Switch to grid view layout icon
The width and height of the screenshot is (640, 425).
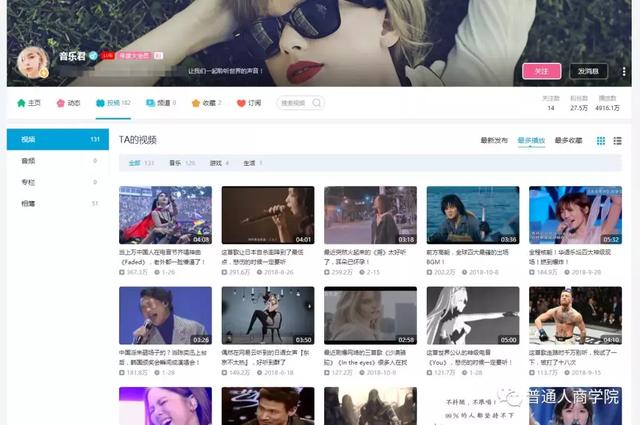pyautogui.click(x=601, y=141)
